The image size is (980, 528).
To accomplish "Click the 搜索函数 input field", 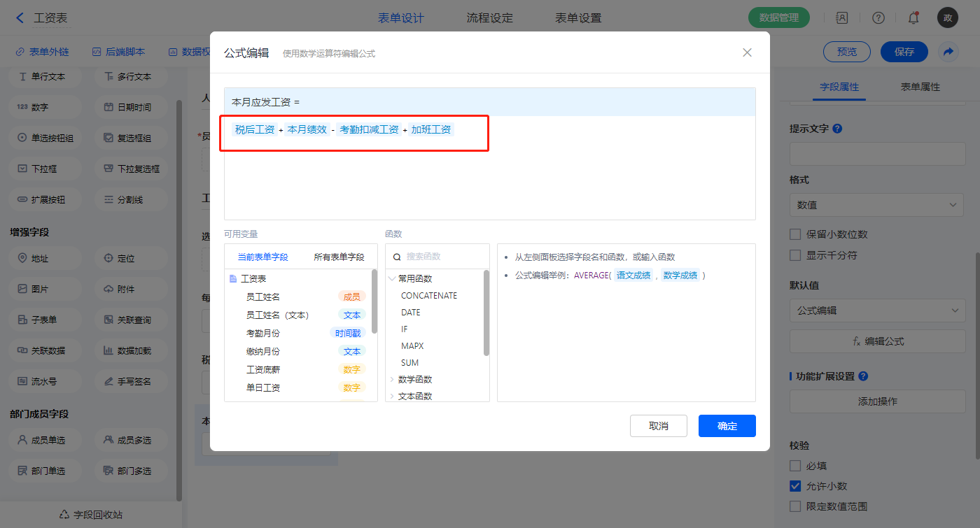I will (441, 257).
